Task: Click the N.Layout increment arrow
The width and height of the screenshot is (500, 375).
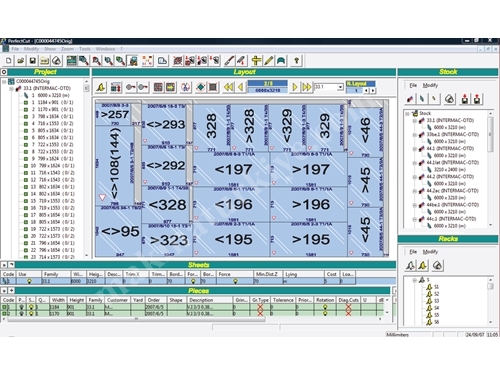Action: 373,90
